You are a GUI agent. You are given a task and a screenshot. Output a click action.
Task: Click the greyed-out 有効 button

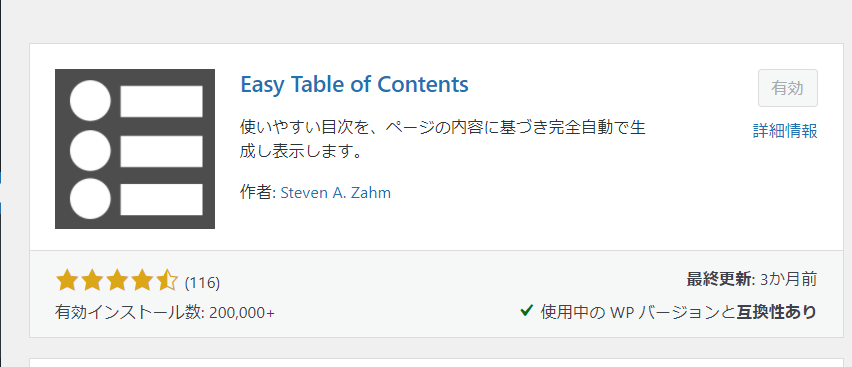click(787, 88)
